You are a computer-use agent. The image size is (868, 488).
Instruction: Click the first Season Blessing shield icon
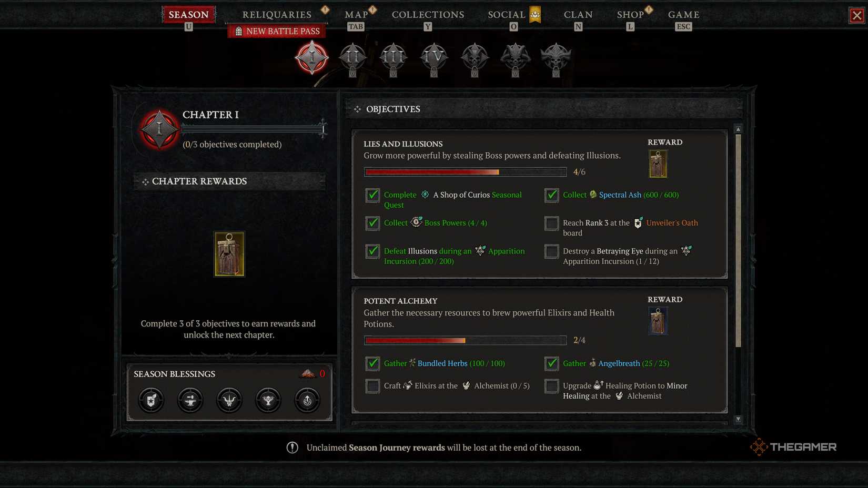tap(152, 400)
